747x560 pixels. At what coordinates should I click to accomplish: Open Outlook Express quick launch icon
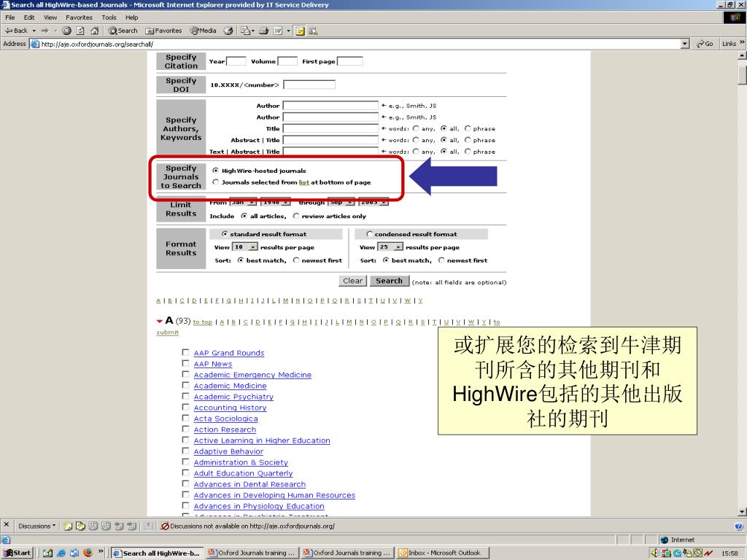click(x=74, y=553)
